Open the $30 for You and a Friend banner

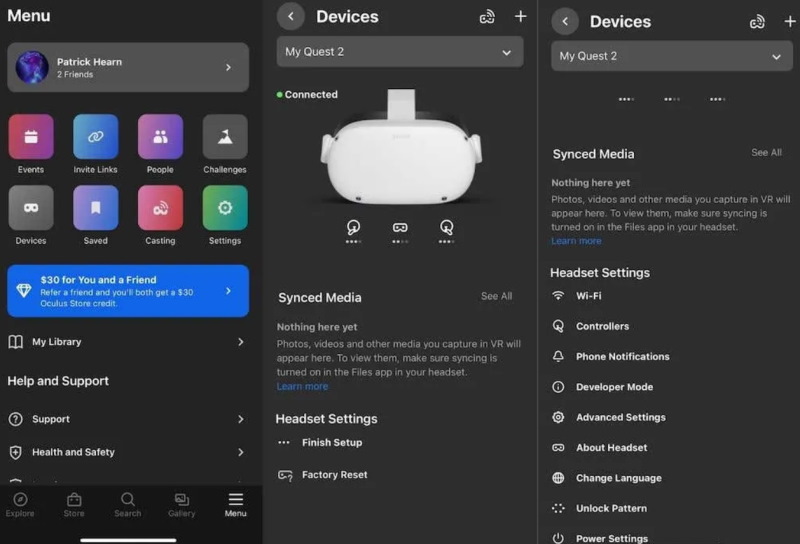pos(128,291)
